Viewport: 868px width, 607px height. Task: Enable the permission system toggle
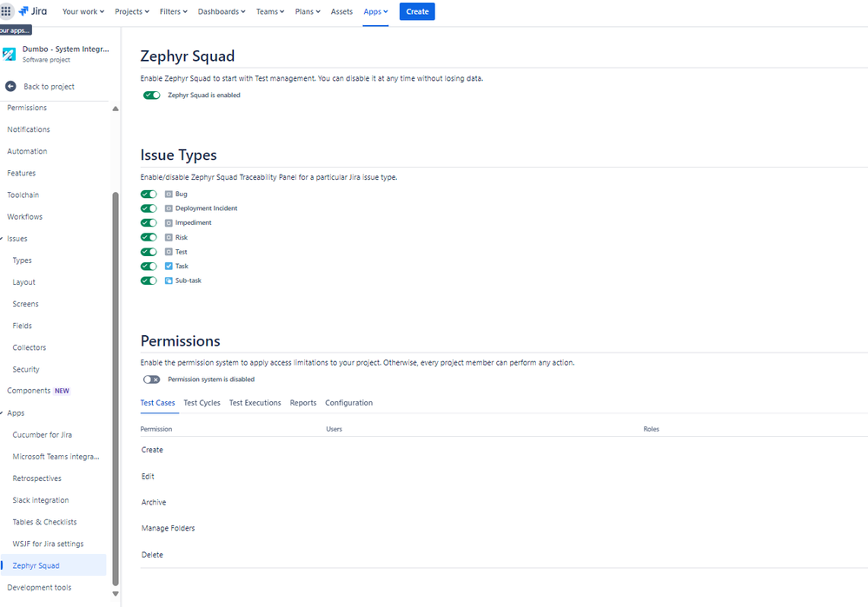tap(152, 379)
